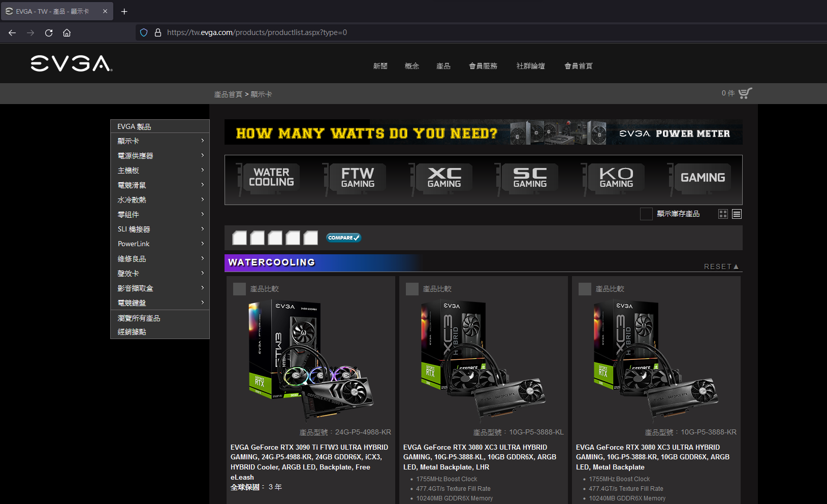Screen dimensions: 827x504
Task: Open RTX 3080 XC3 LHR product title
Action: [x=480, y=457]
